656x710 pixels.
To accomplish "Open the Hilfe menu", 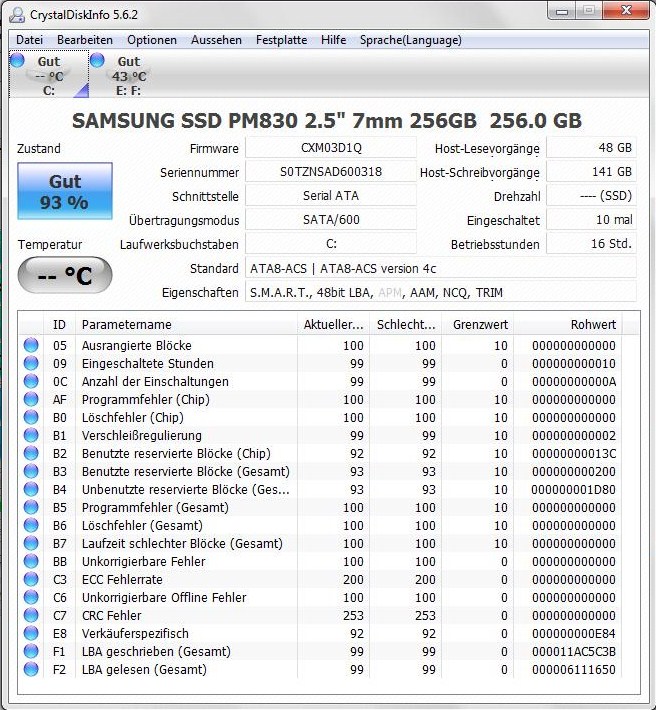I will 333,40.
